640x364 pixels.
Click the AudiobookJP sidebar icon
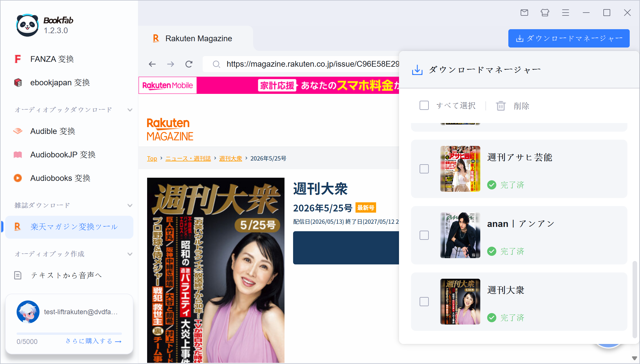(x=18, y=155)
